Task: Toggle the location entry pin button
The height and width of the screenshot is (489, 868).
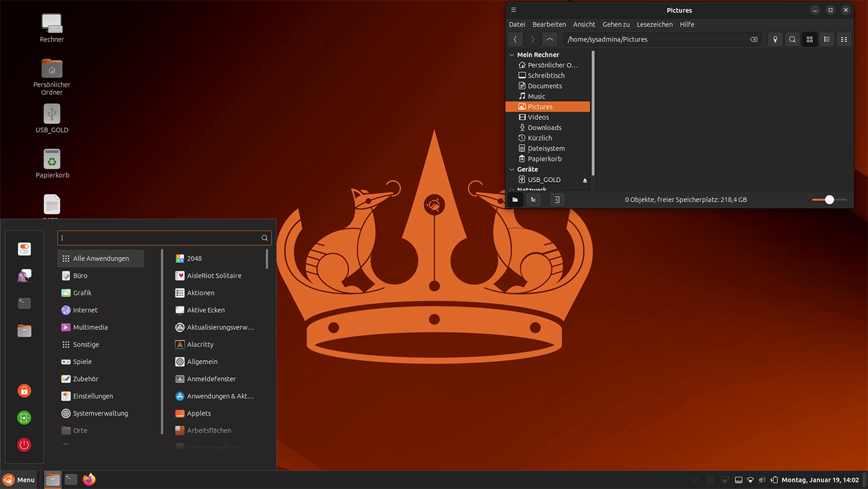Action: (x=775, y=39)
